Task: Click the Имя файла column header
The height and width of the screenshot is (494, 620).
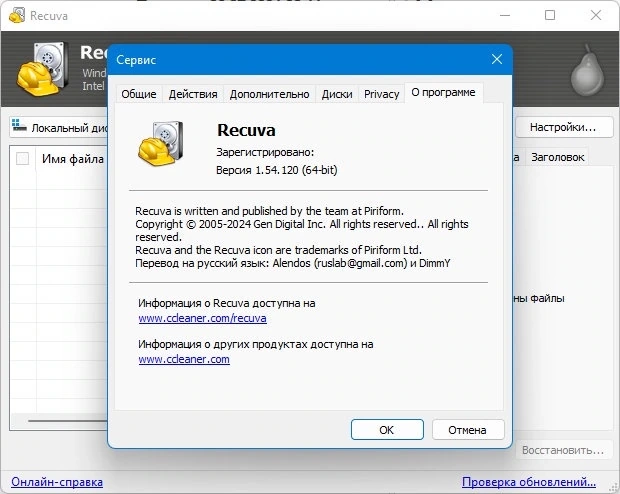Action: click(73, 159)
